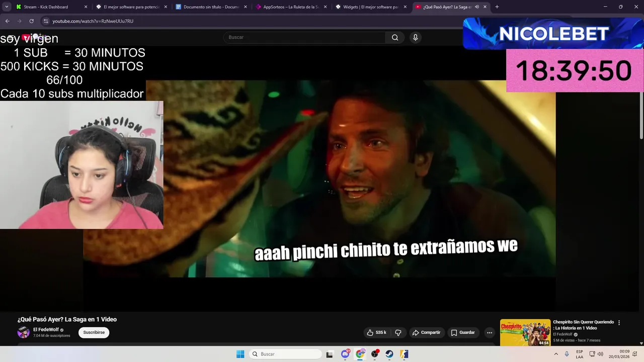Screen dimensions: 644x362
Task: Mute audio on the YouTube tab speaker icon
Action: point(476,7)
